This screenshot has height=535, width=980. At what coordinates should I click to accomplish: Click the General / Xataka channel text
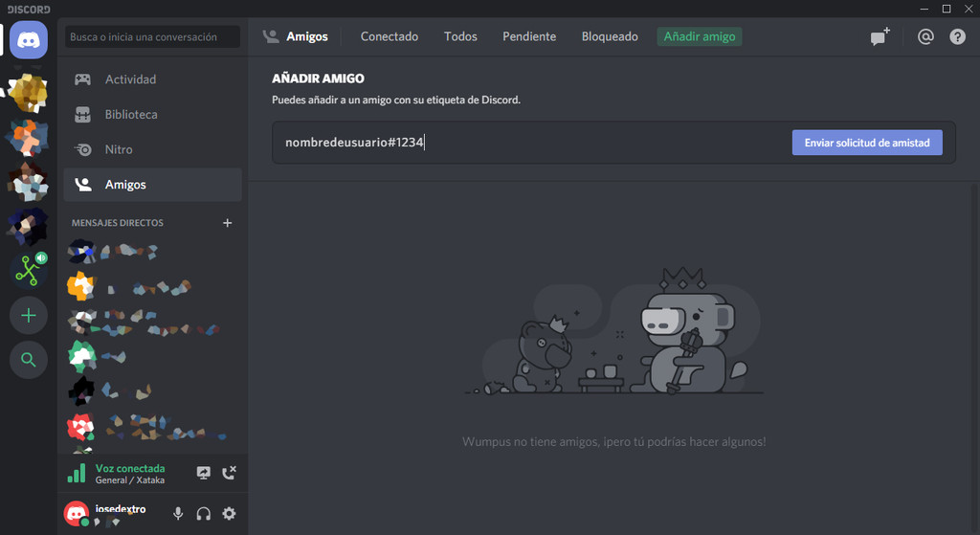click(x=130, y=480)
